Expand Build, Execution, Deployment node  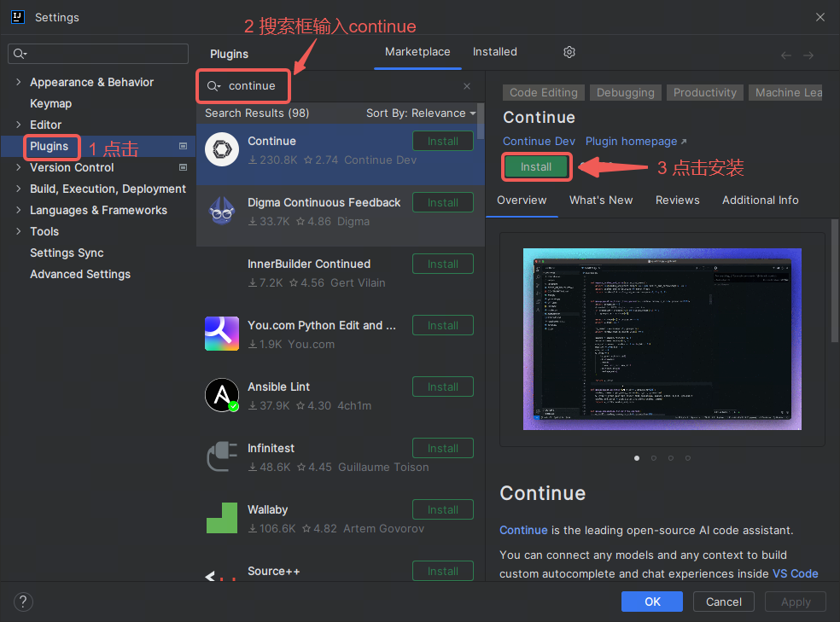tap(19, 189)
